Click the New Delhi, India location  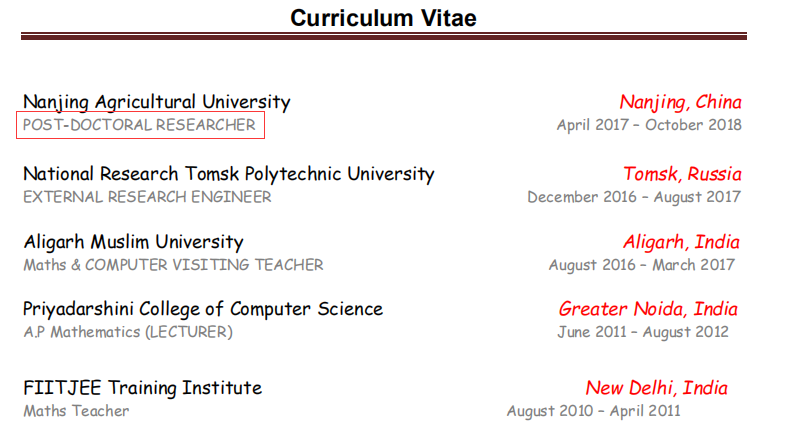pyautogui.click(x=656, y=388)
